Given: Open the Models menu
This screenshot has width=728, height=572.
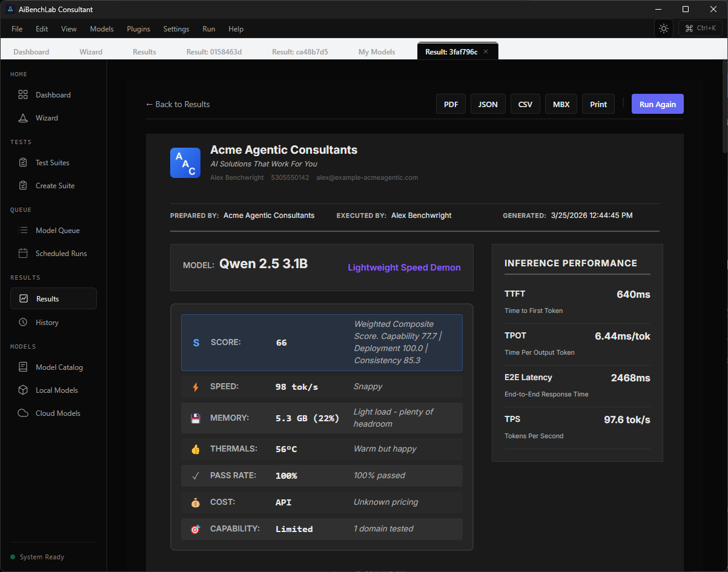Looking at the screenshot, I should click(102, 28).
